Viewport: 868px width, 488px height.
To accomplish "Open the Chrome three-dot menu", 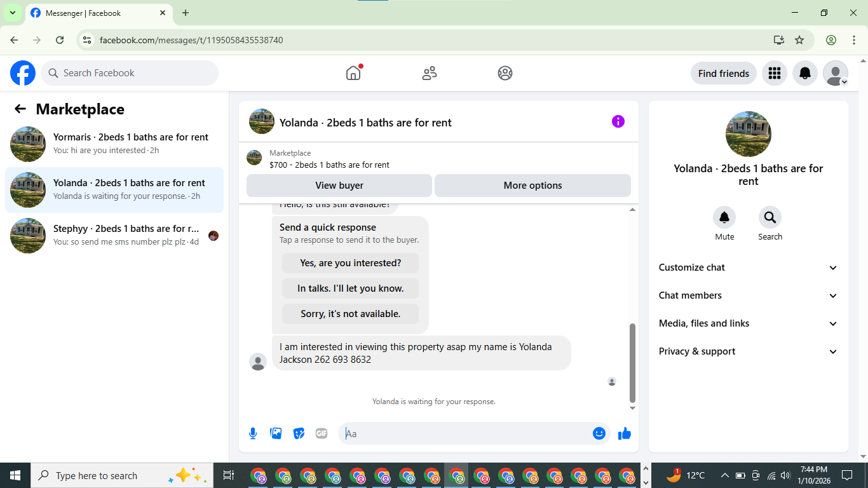I will (854, 40).
